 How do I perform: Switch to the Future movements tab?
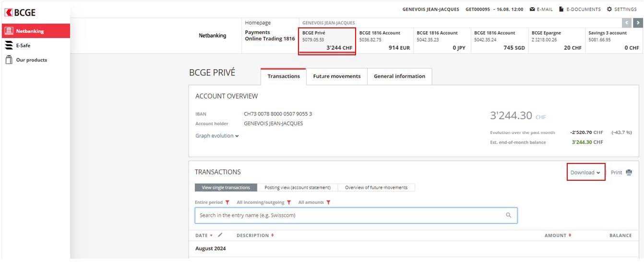point(337,76)
